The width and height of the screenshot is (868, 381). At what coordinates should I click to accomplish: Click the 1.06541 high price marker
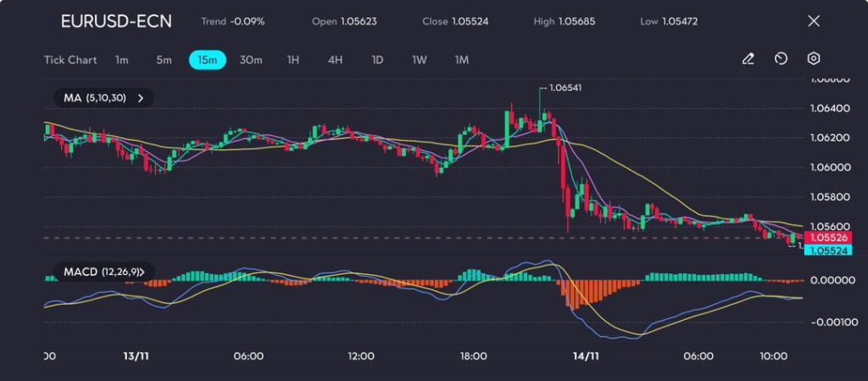pos(565,87)
